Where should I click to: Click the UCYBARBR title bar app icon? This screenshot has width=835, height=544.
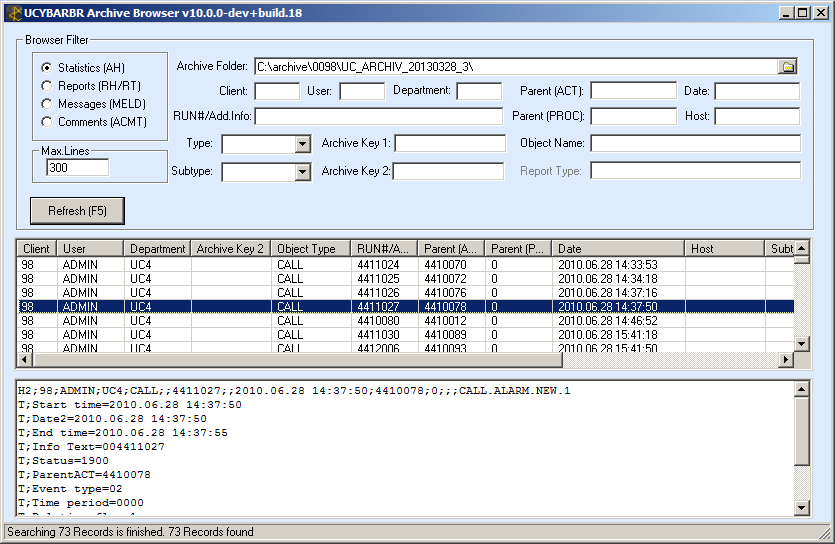(x=14, y=13)
